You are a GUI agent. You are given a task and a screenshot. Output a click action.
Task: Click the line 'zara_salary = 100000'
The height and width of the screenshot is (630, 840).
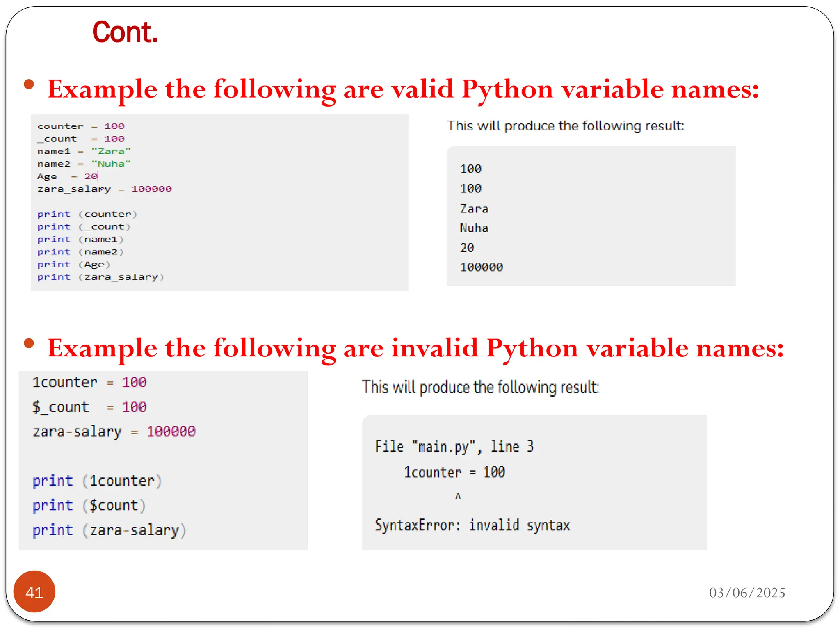[105, 189]
